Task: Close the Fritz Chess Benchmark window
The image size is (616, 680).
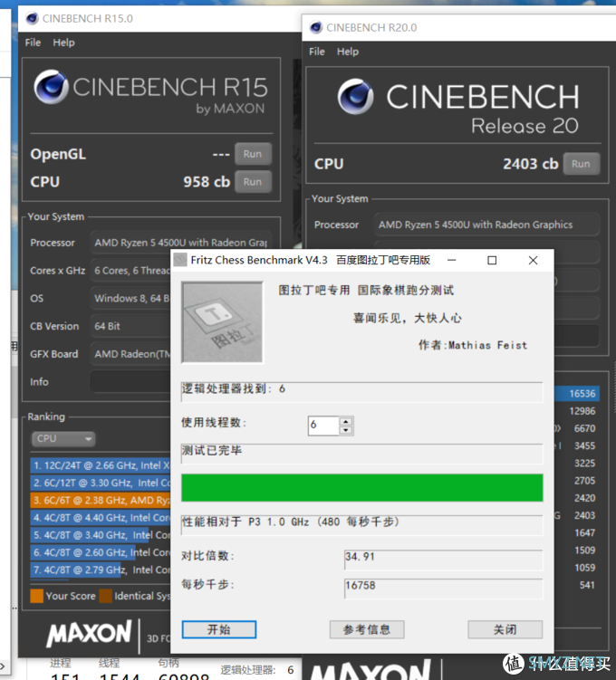Action: (x=534, y=260)
